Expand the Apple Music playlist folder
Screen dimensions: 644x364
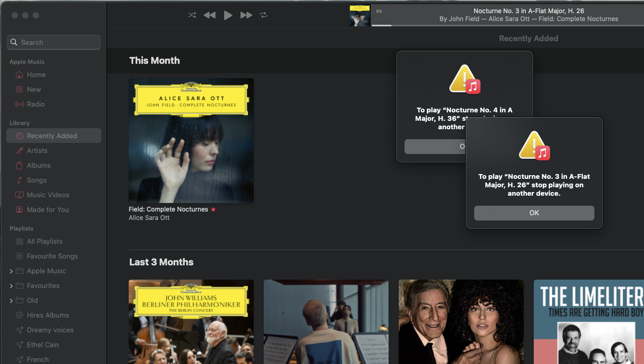[11, 271]
